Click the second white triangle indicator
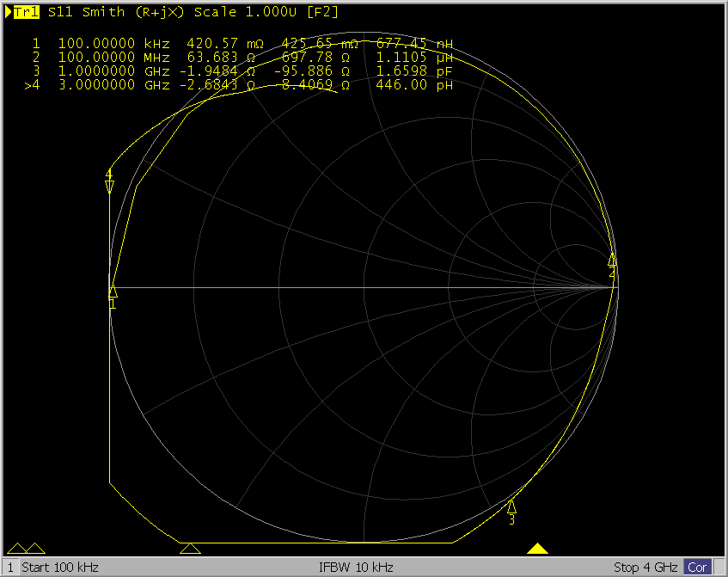 tap(36, 549)
